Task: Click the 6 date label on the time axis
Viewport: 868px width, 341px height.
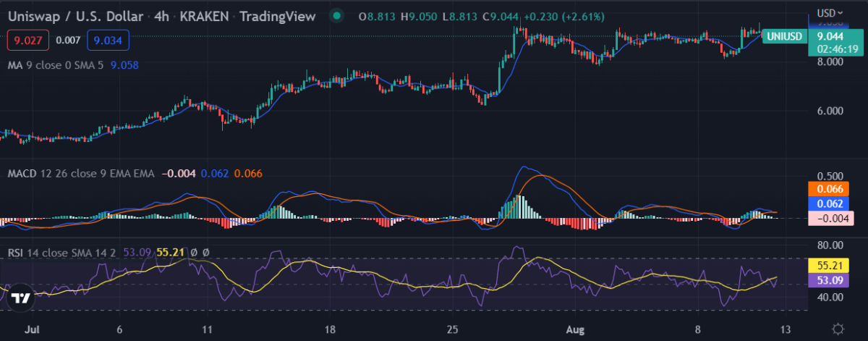Action: pos(119,329)
